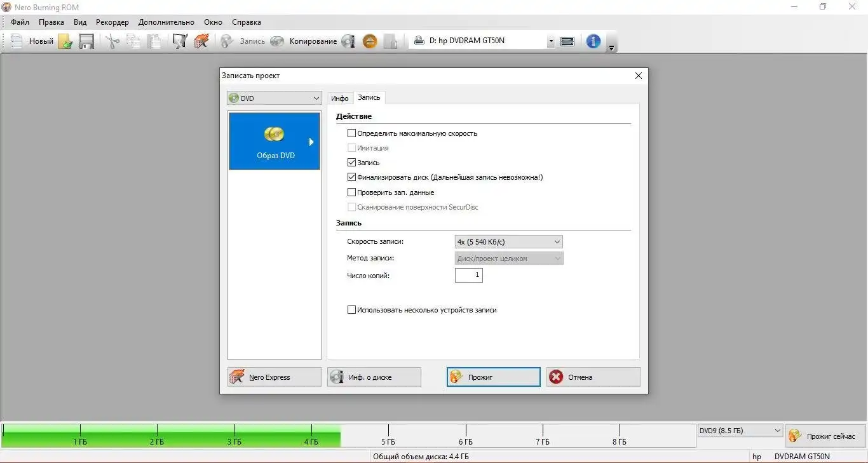
Task: Close the Записать проект dialog
Action: pos(639,76)
